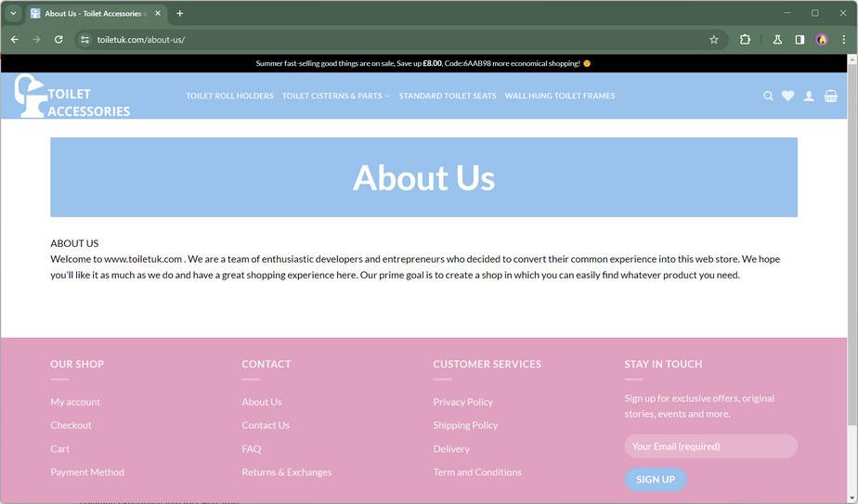This screenshot has width=858, height=504.
Task: Open Privacy Policy footer link
Action: (x=463, y=402)
